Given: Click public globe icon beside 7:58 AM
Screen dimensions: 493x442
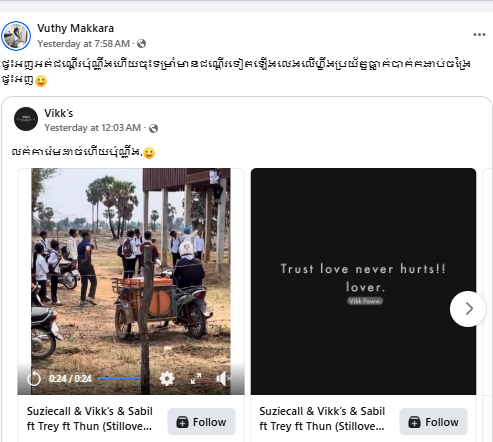Looking at the screenshot, I should tap(141, 44).
